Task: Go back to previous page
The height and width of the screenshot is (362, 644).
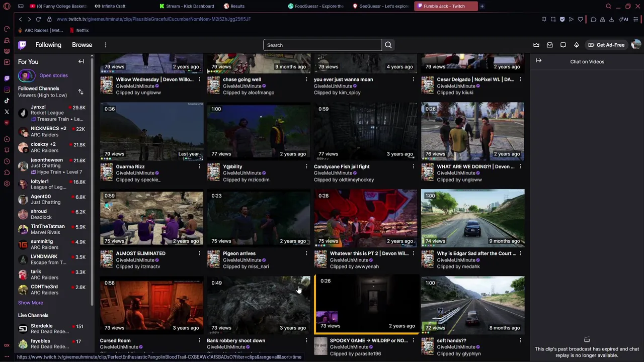Action: [x=20, y=19]
